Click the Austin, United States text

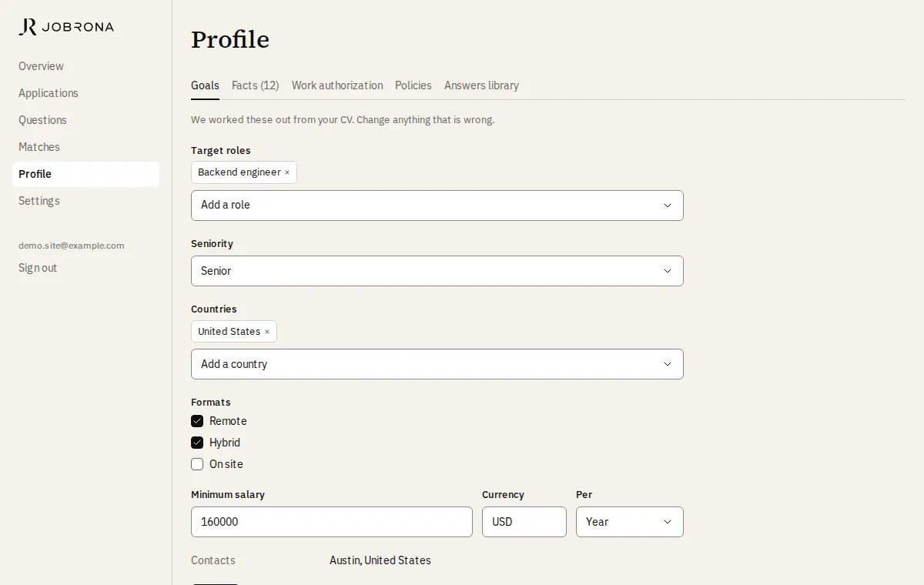(380, 560)
